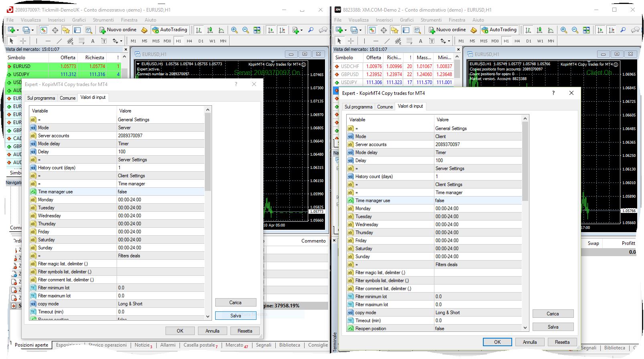Open Strumenti menu in XM window
The height and width of the screenshot is (359, 644).
pos(431,20)
